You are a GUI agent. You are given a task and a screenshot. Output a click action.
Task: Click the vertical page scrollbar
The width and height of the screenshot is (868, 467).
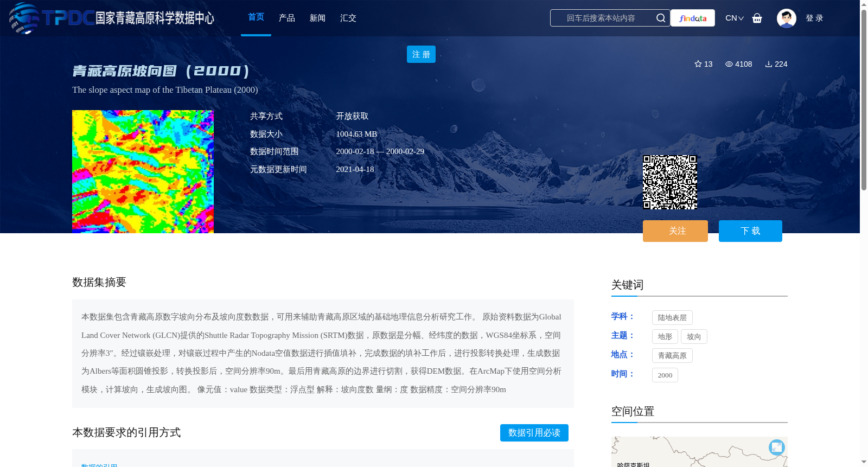tap(864, 100)
